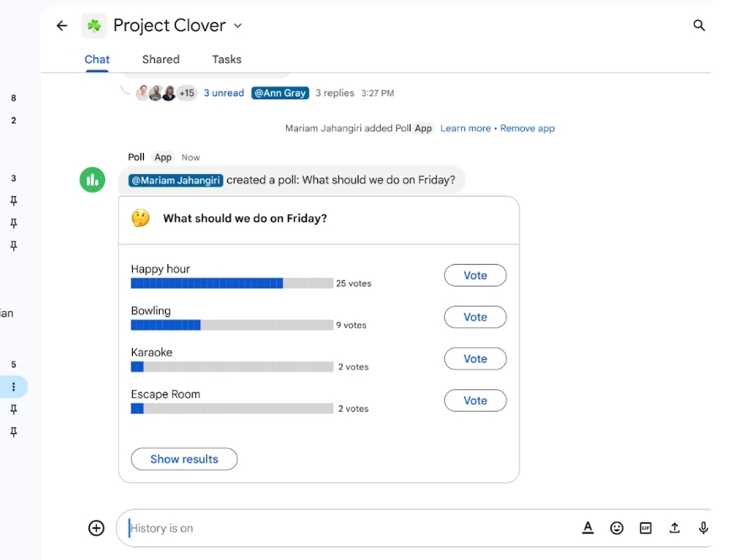Image resolution: width=748 pixels, height=560 pixels.
Task: Click the Show results button
Action: (x=183, y=459)
